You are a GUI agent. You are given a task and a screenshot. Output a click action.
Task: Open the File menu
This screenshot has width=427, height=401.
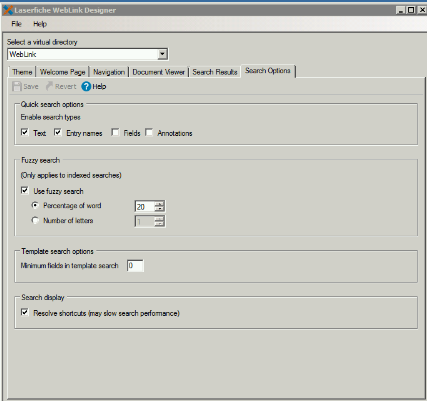coord(16,24)
